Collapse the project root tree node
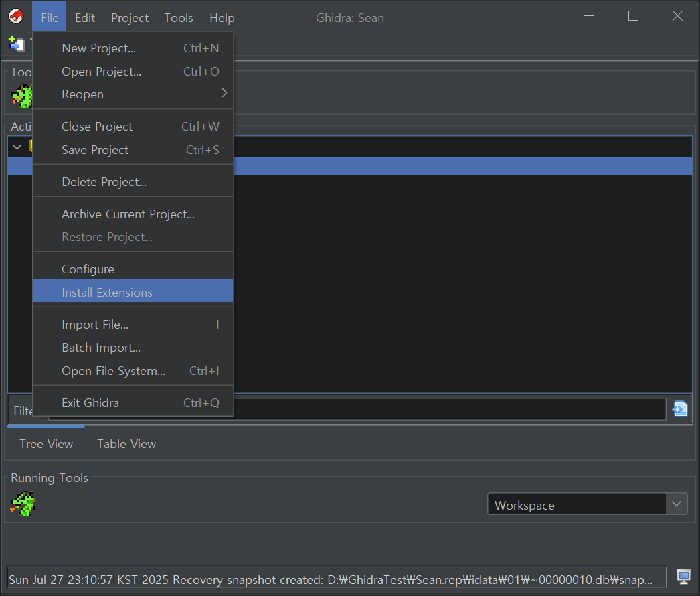The width and height of the screenshot is (700, 596). 17,147
